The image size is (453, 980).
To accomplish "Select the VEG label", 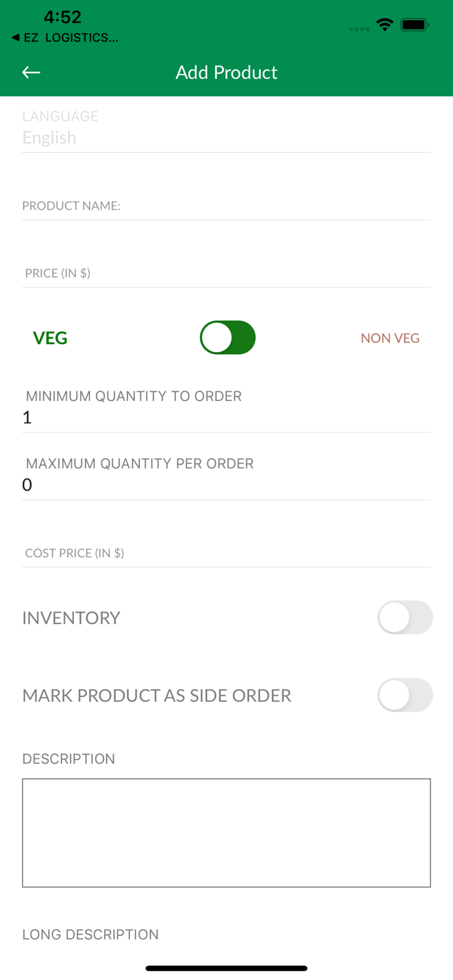I will (x=50, y=337).
